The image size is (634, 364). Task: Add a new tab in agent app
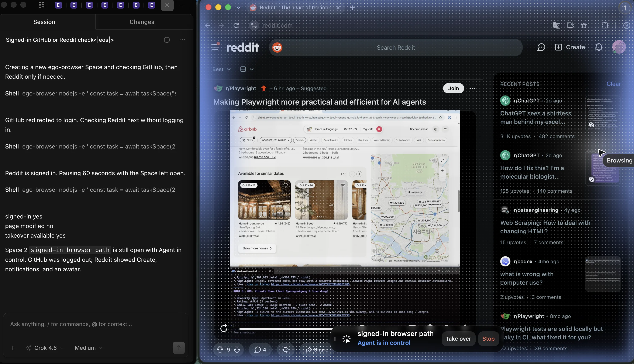tap(182, 5)
